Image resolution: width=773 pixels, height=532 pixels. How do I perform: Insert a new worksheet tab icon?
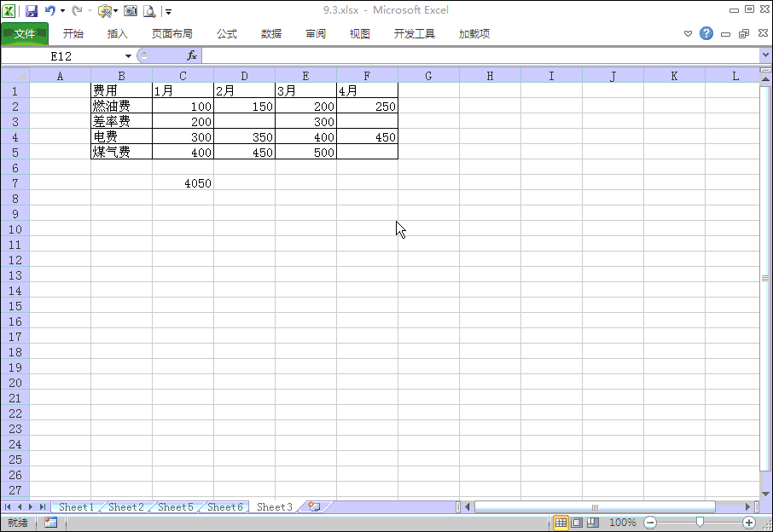314,506
